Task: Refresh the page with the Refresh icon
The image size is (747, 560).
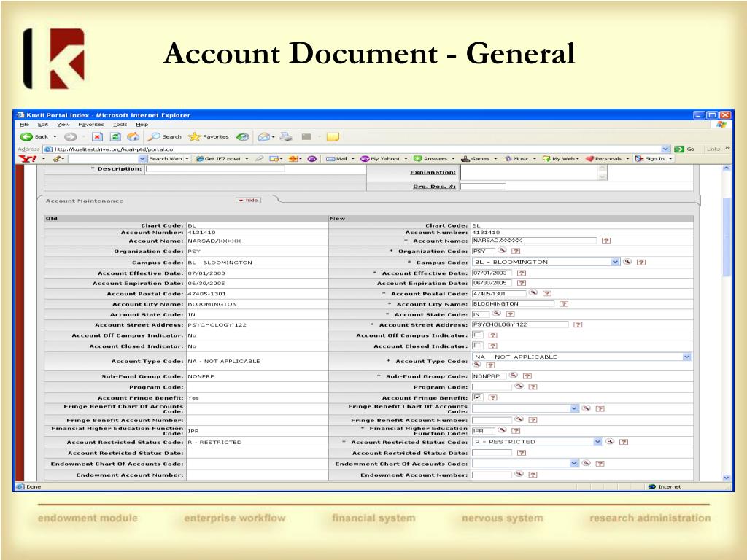Action: 115,136
